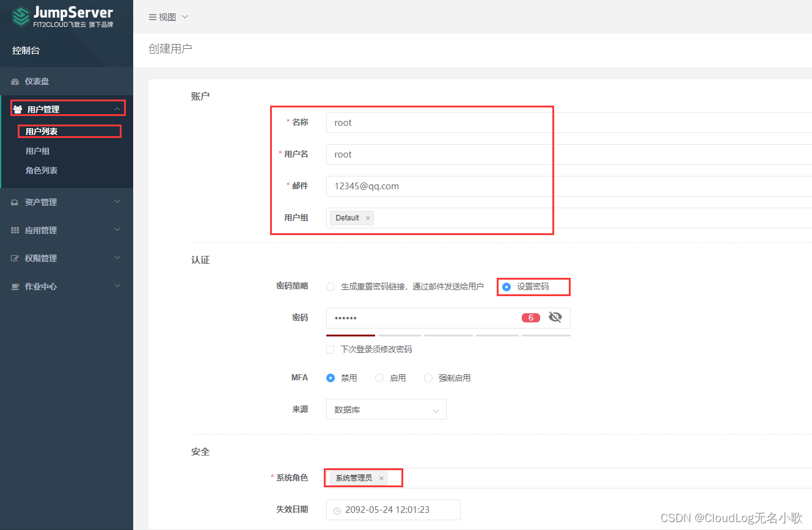Select MFA 禁用 radio button

pyautogui.click(x=331, y=378)
